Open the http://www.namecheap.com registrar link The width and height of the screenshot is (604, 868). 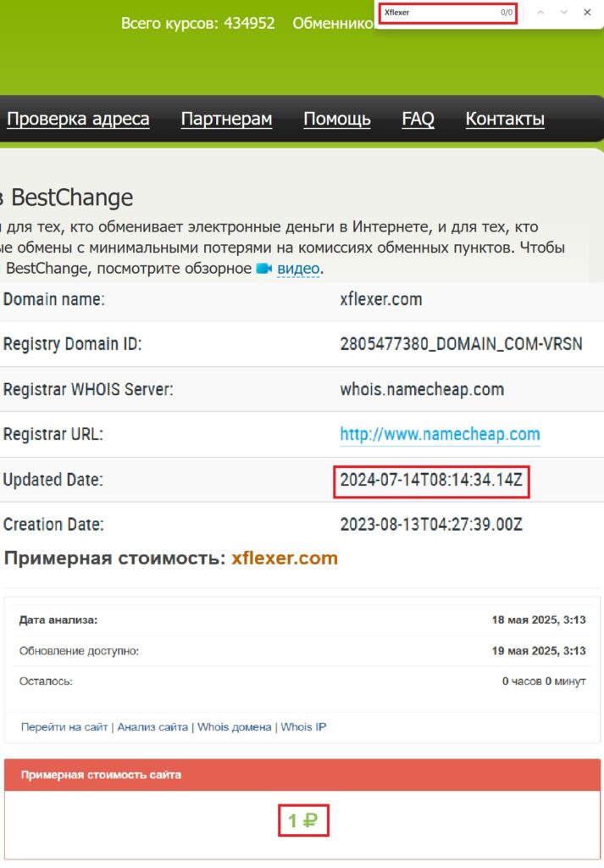440,434
